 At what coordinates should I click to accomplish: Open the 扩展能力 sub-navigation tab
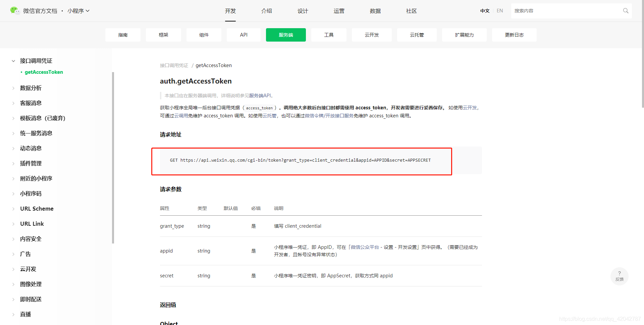[464, 35]
